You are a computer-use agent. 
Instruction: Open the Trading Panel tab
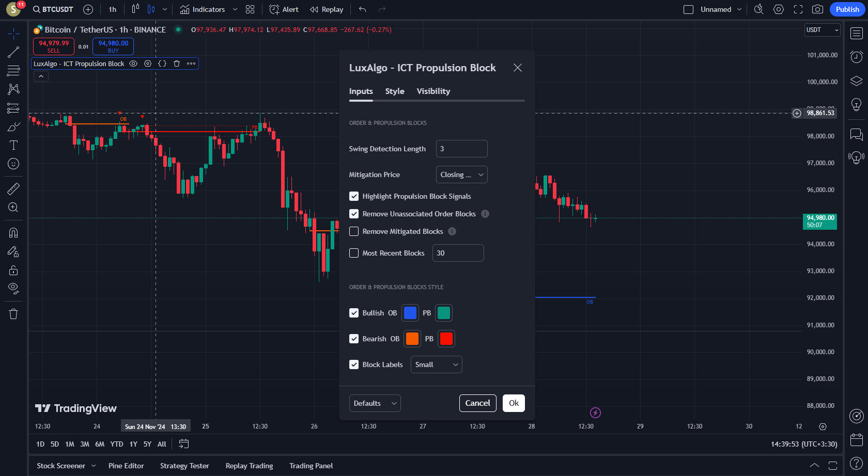(311, 466)
